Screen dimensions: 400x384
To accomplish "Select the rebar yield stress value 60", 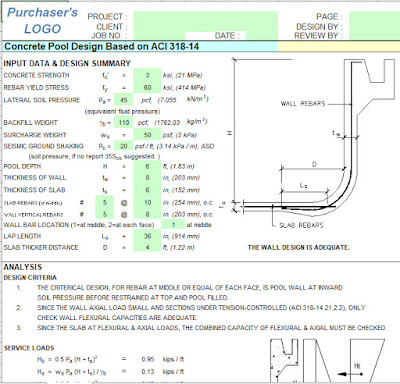I will point(147,87).
